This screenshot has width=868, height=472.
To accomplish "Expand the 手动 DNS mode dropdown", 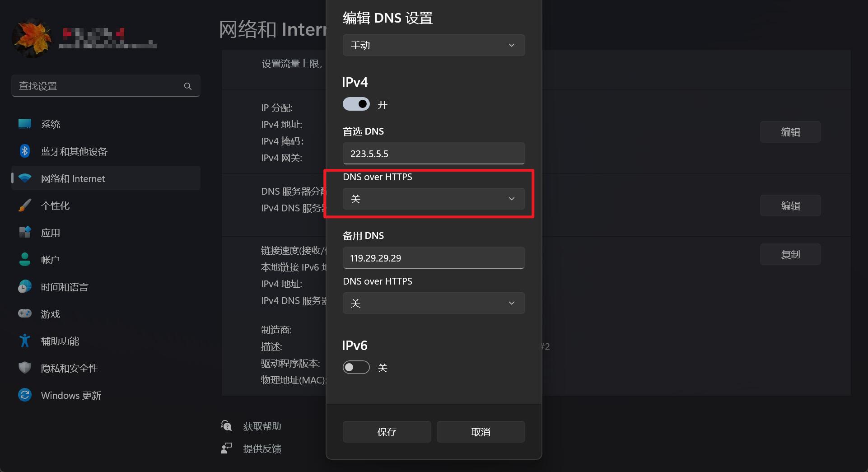I will click(x=434, y=45).
